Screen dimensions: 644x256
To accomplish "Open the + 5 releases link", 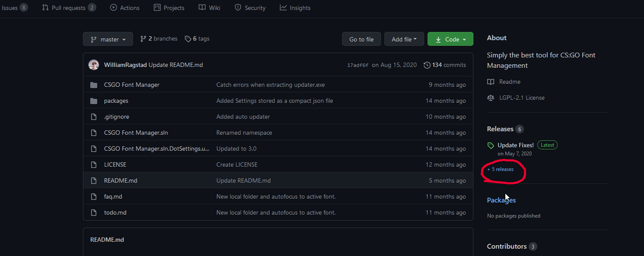I will coord(500,169).
